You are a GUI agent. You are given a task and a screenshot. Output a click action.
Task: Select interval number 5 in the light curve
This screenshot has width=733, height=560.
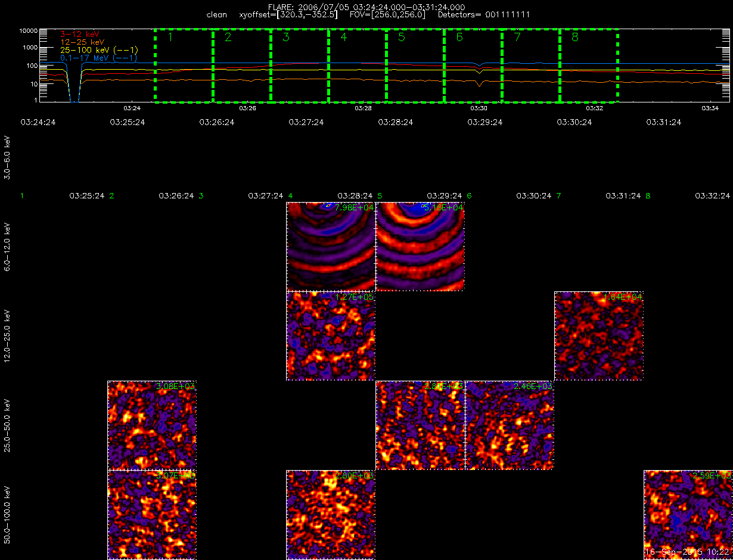[401, 37]
